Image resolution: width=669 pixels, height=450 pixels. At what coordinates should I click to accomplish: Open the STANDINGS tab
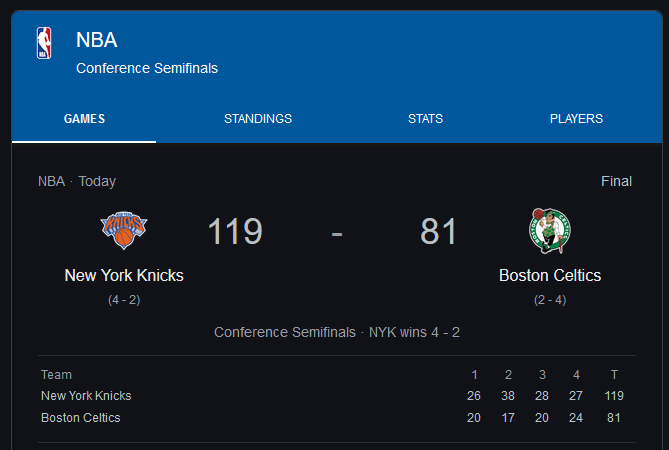point(258,118)
